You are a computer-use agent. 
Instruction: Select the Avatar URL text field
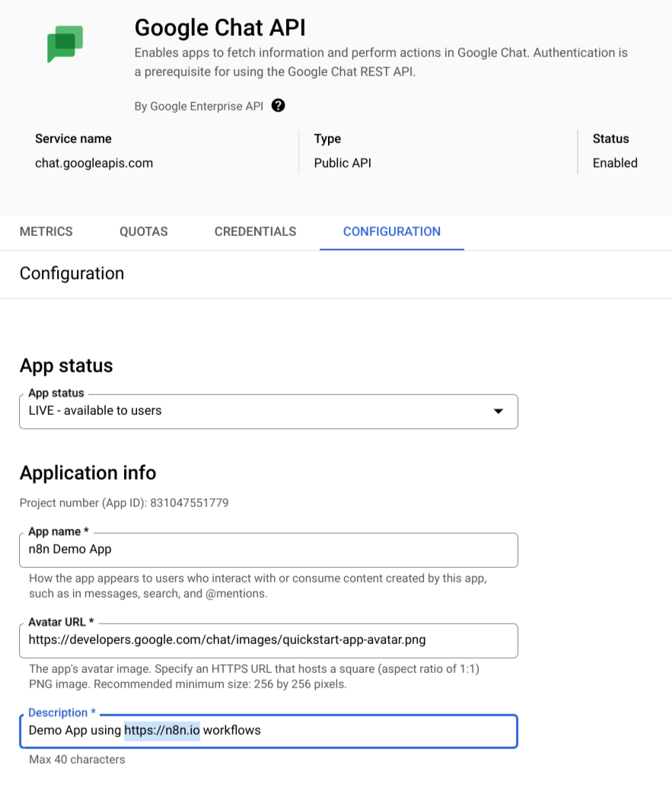click(x=268, y=640)
